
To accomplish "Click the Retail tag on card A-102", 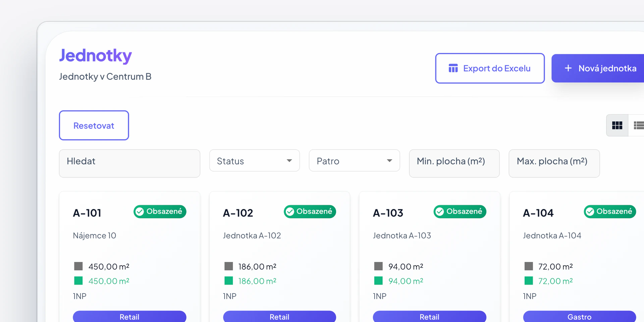I will [x=279, y=317].
